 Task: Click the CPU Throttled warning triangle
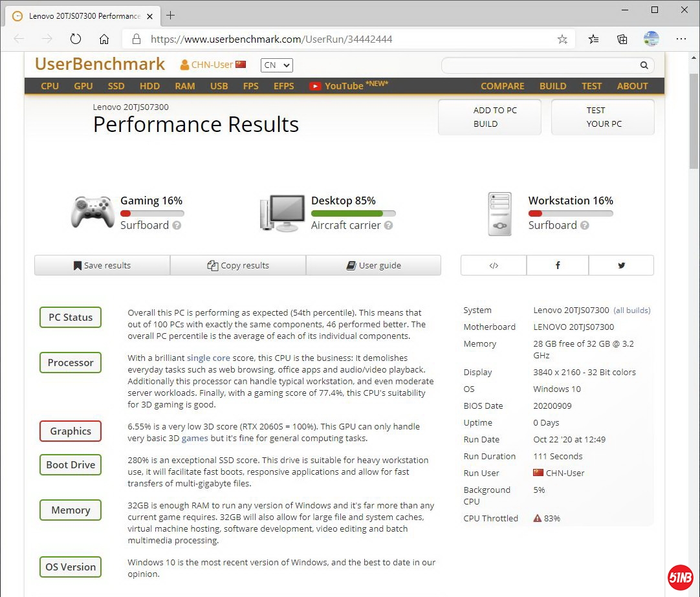point(538,519)
